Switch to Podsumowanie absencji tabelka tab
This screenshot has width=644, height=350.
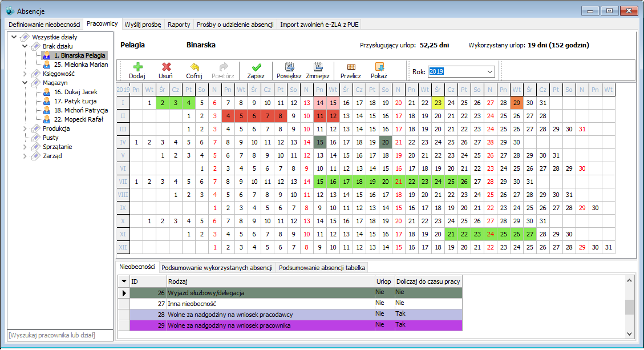coord(322,268)
